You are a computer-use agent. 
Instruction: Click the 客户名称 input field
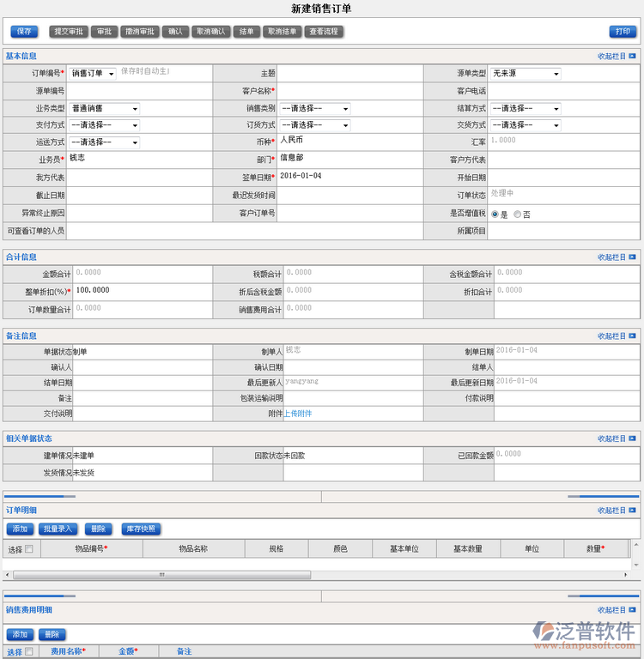pos(350,91)
